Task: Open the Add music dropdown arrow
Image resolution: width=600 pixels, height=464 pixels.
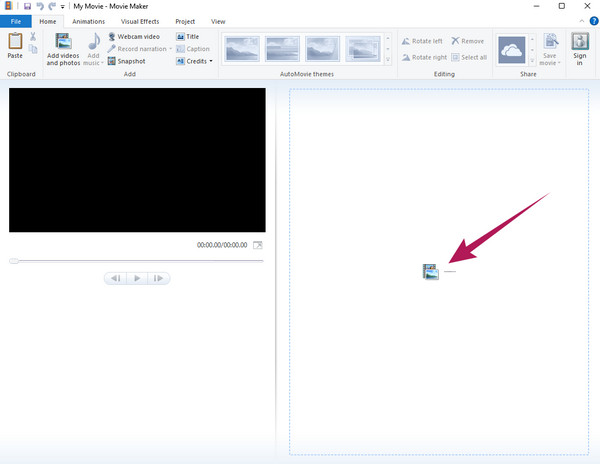Action: coord(102,63)
